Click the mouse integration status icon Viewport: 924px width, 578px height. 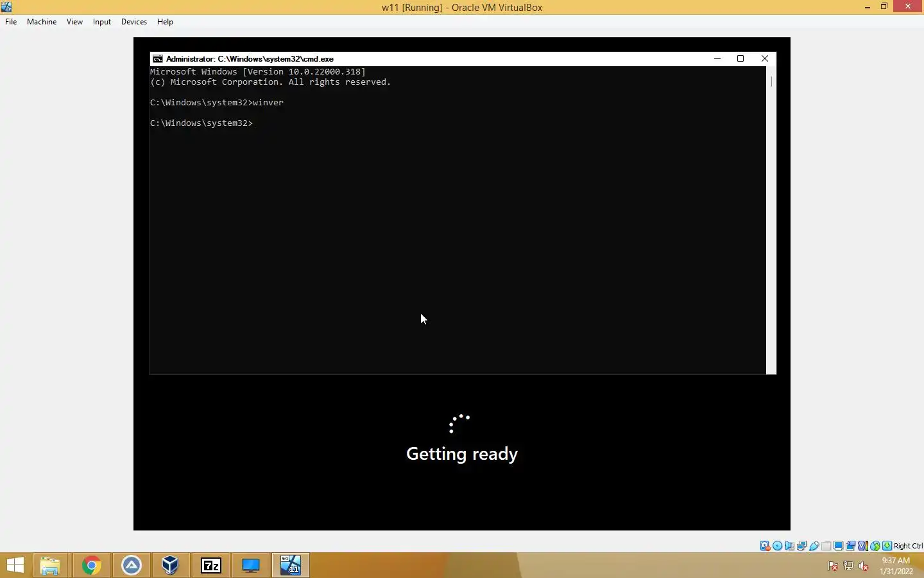pyautogui.click(x=875, y=546)
